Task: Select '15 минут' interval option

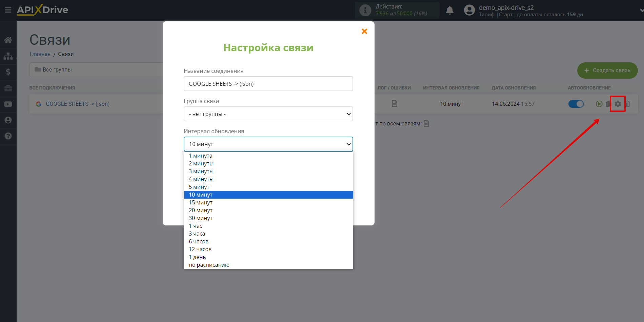Action: [x=268, y=202]
